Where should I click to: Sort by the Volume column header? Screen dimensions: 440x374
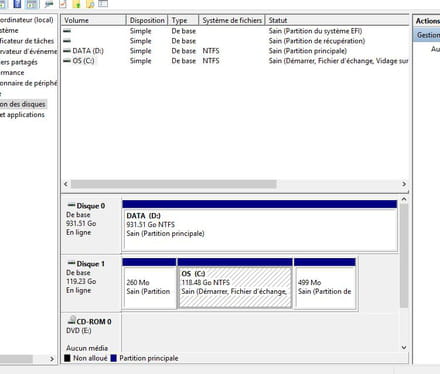tap(94, 20)
